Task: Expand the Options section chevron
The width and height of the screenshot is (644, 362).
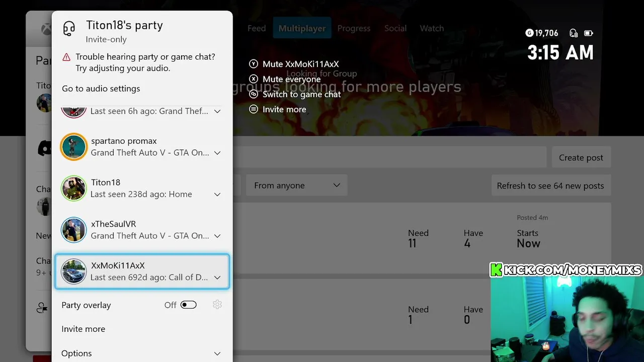Action: point(217,353)
